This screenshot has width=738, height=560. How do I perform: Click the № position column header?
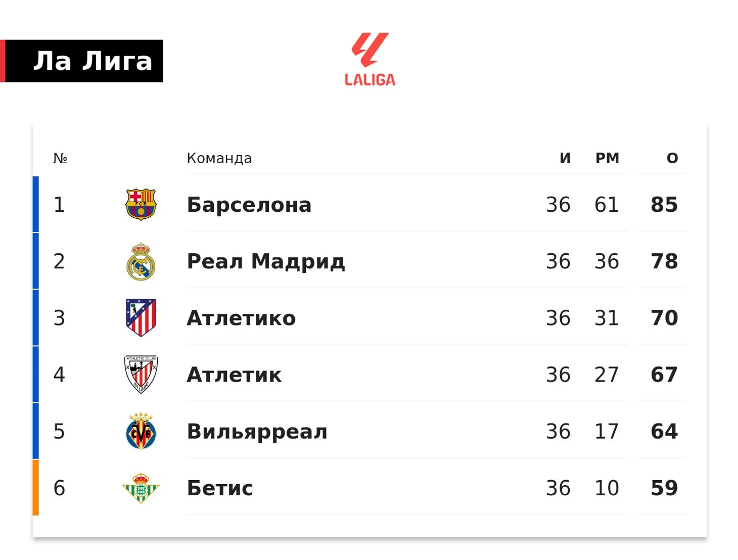[x=60, y=158]
